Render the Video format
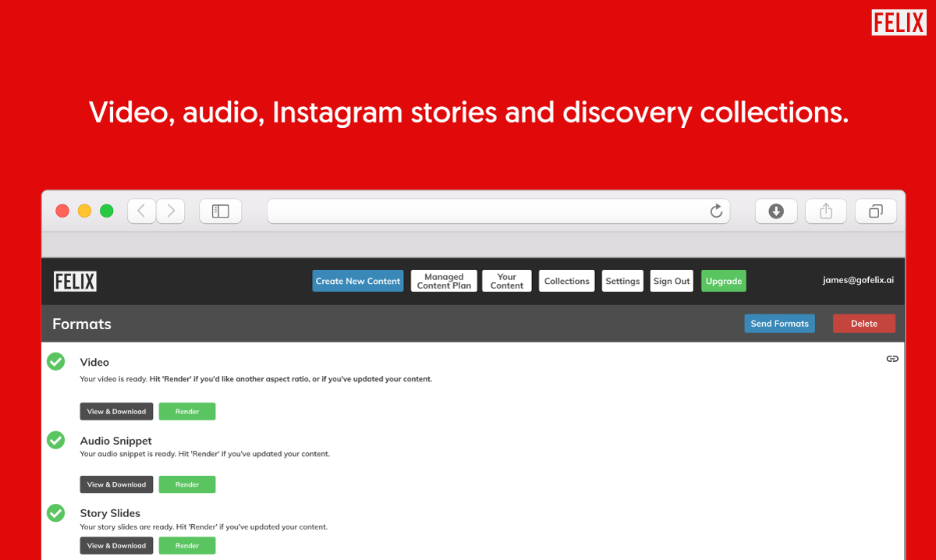The image size is (936, 560). [x=187, y=411]
